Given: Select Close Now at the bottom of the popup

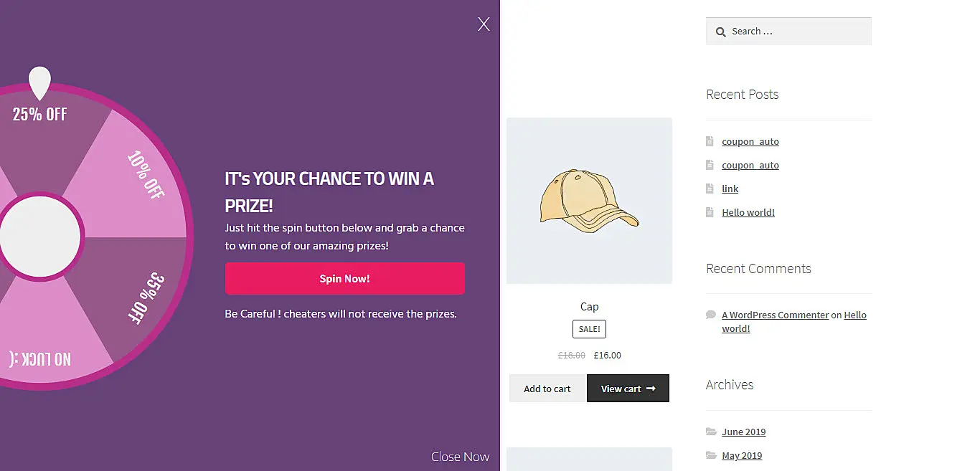Looking at the screenshot, I should pyautogui.click(x=460, y=456).
